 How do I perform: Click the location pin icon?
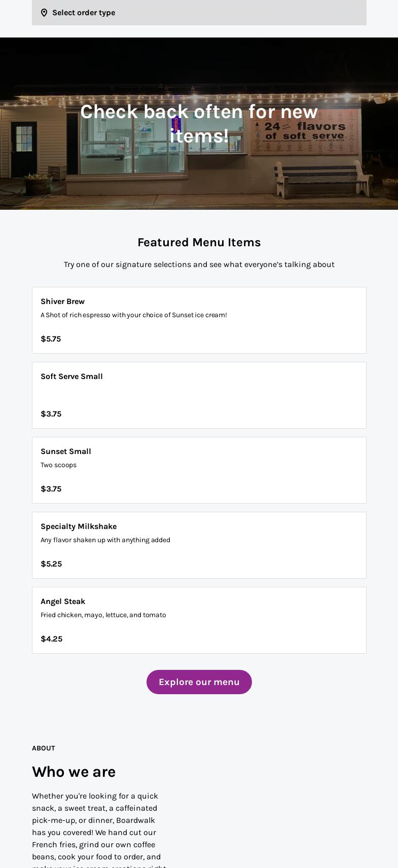(x=44, y=13)
